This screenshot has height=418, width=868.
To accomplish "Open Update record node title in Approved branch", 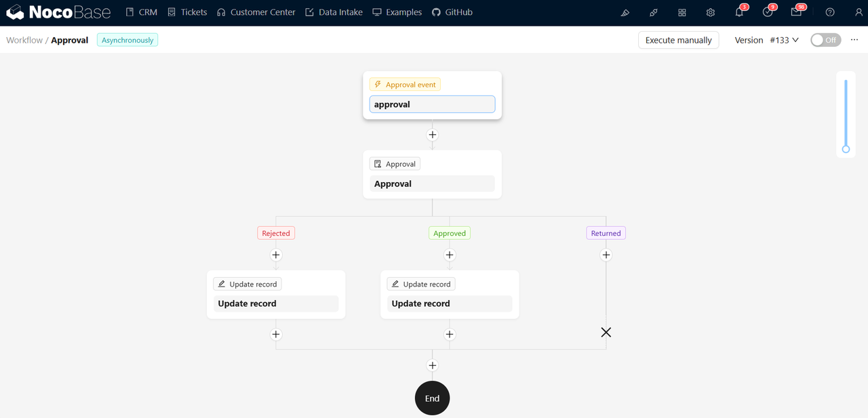I will coord(450,304).
